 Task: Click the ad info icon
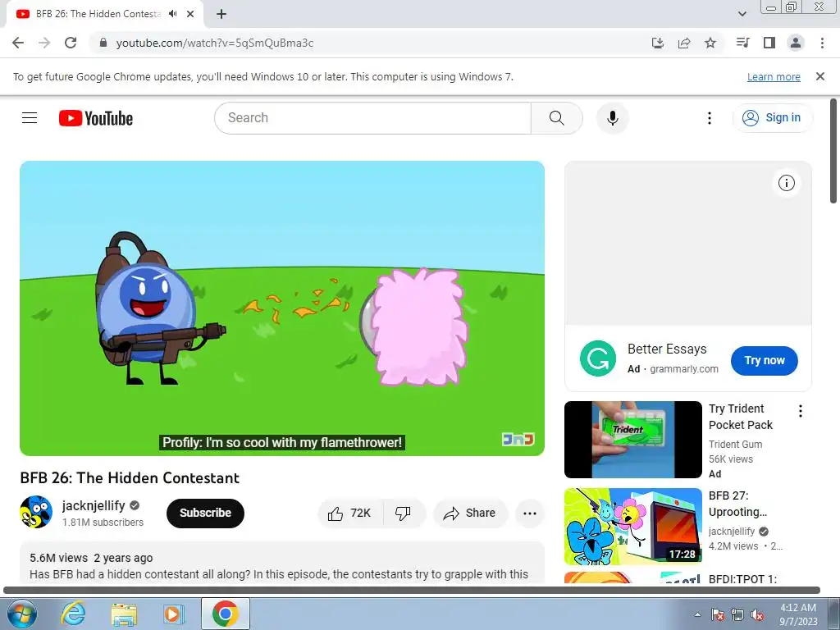coord(786,183)
